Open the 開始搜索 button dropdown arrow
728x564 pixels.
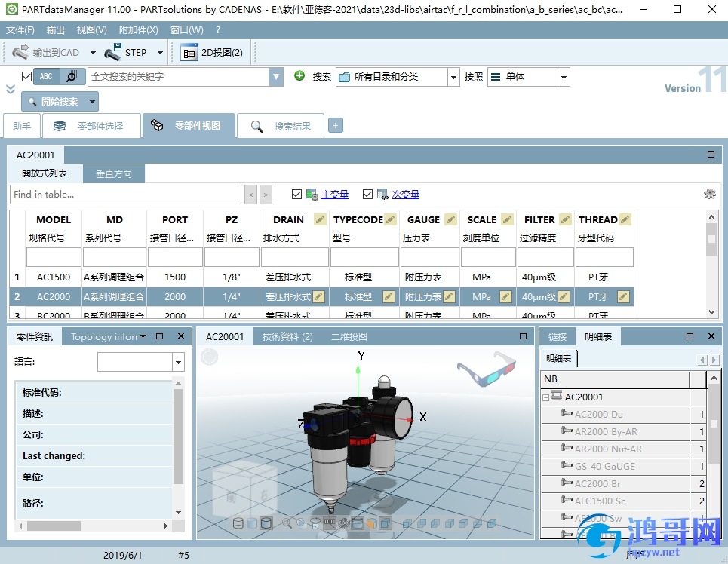pyautogui.click(x=92, y=102)
